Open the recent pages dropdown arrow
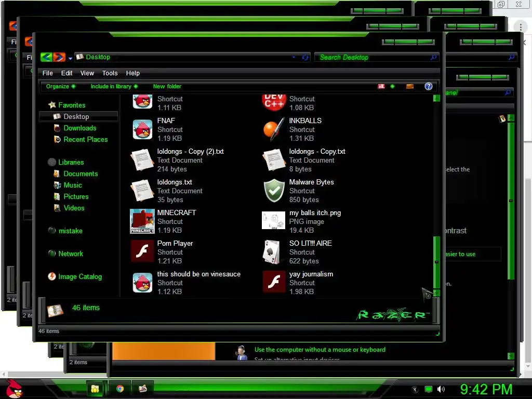The width and height of the screenshot is (532, 399). tap(70, 58)
